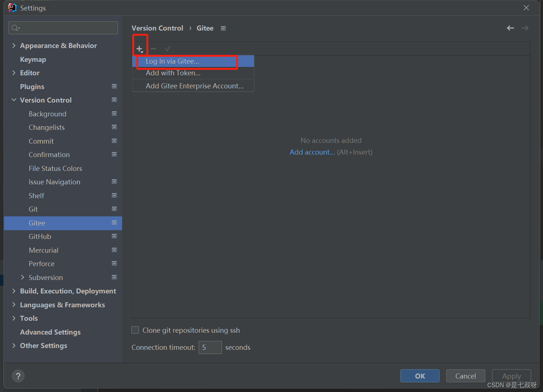Choose Add Gitee Enterprise Account option

click(193, 86)
